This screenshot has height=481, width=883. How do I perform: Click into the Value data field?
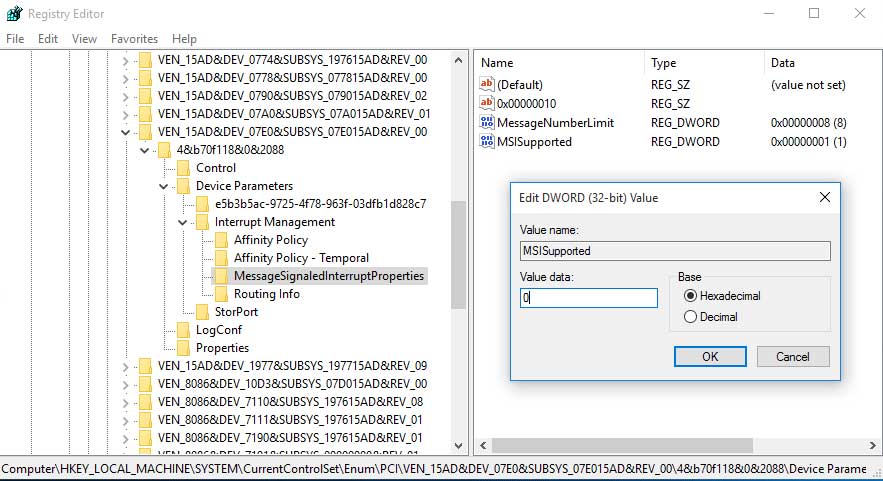click(x=588, y=298)
